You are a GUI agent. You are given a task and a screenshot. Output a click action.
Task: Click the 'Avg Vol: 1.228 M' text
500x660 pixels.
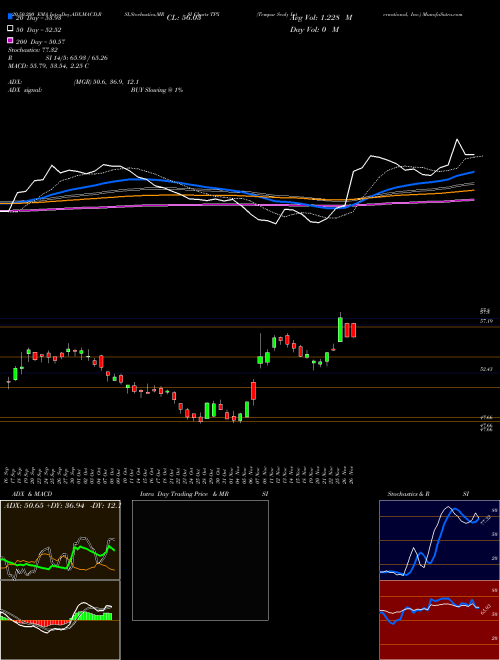321,18
